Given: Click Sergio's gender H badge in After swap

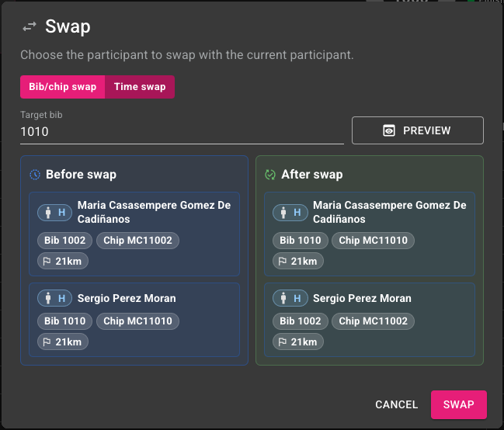Looking at the screenshot, I should pos(290,298).
